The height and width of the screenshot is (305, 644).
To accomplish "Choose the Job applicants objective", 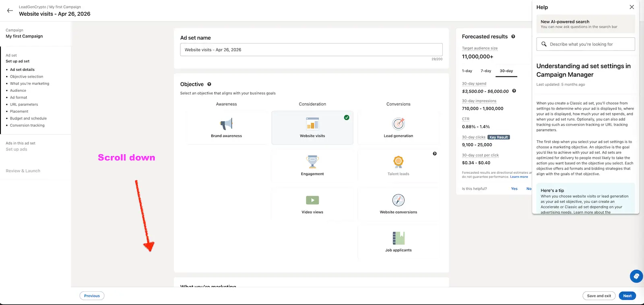I will (x=398, y=242).
